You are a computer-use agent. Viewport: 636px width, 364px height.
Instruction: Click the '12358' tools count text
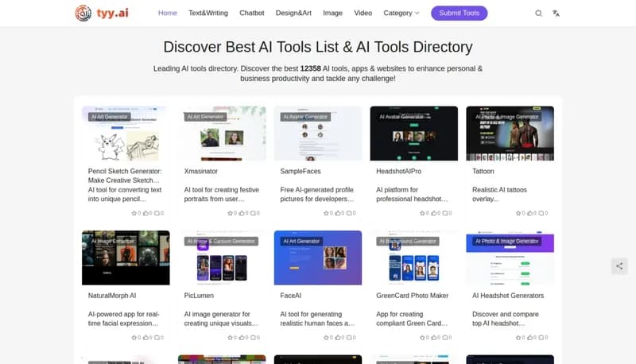tap(310, 68)
